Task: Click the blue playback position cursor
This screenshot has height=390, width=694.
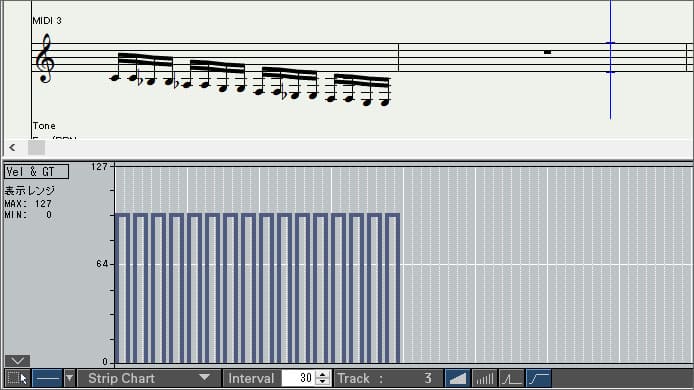Action: pyautogui.click(x=610, y=60)
